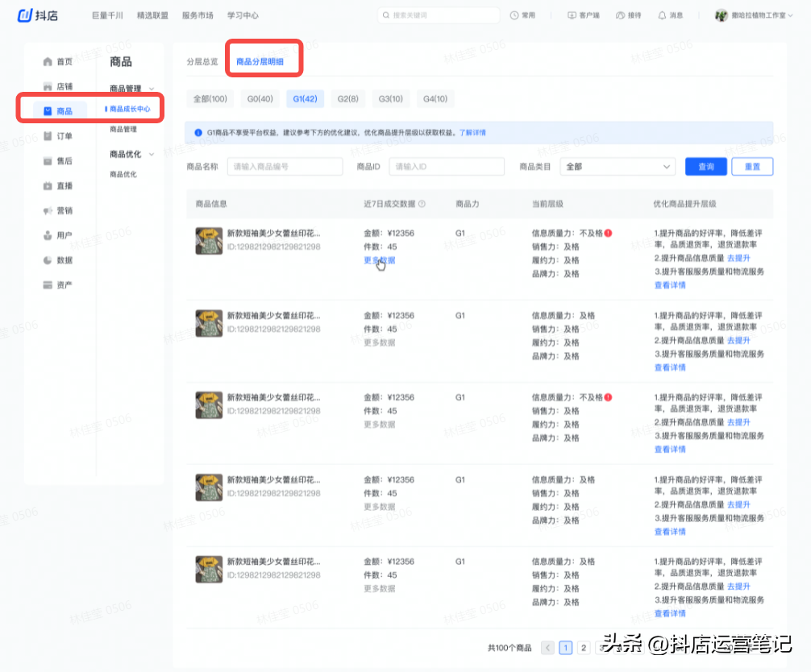Click the 消息 notification bell icon

point(662,15)
